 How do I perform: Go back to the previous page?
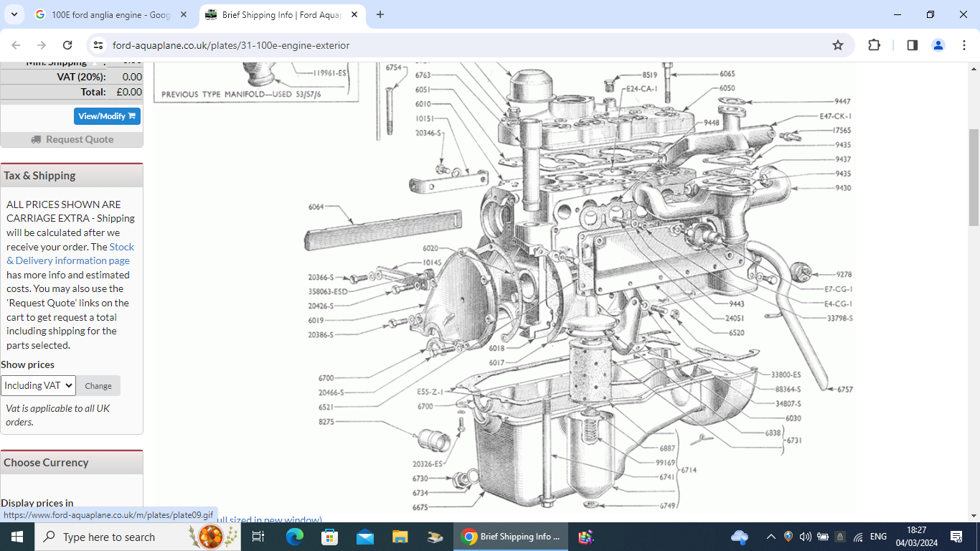coord(16,45)
